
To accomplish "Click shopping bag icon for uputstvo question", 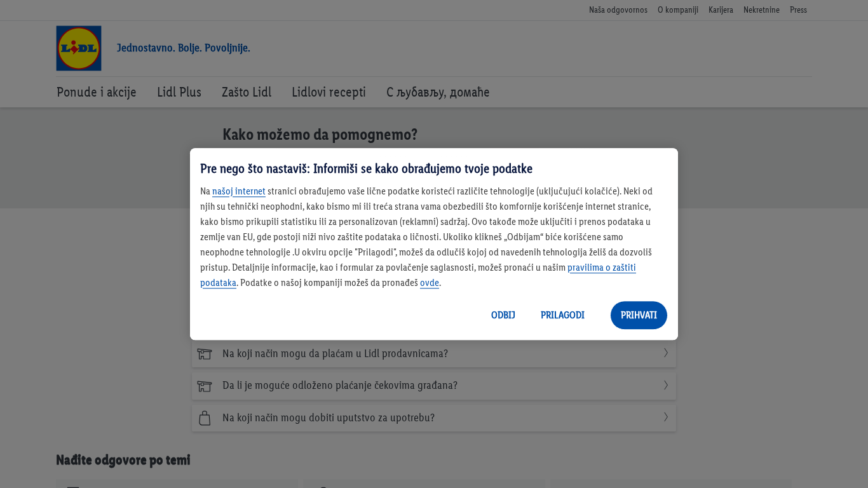I will point(204,418).
